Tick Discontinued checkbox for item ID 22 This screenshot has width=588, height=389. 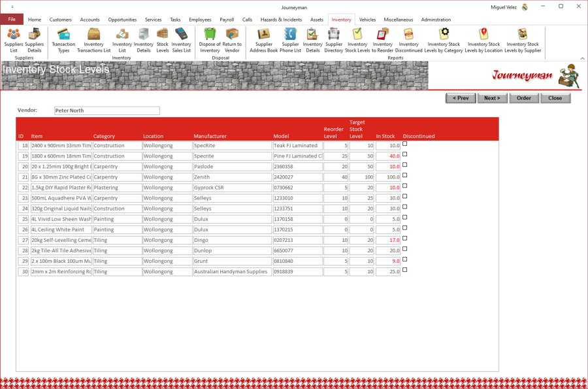[404, 186]
